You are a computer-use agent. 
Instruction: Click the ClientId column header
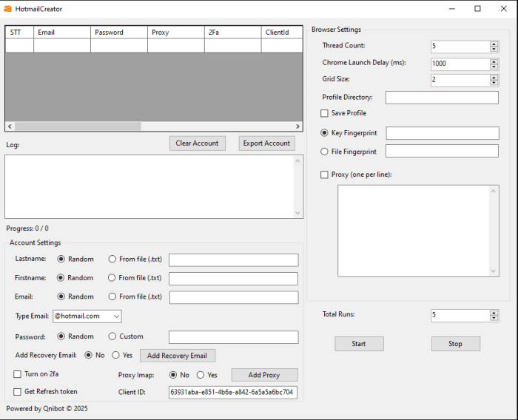coord(282,33)
